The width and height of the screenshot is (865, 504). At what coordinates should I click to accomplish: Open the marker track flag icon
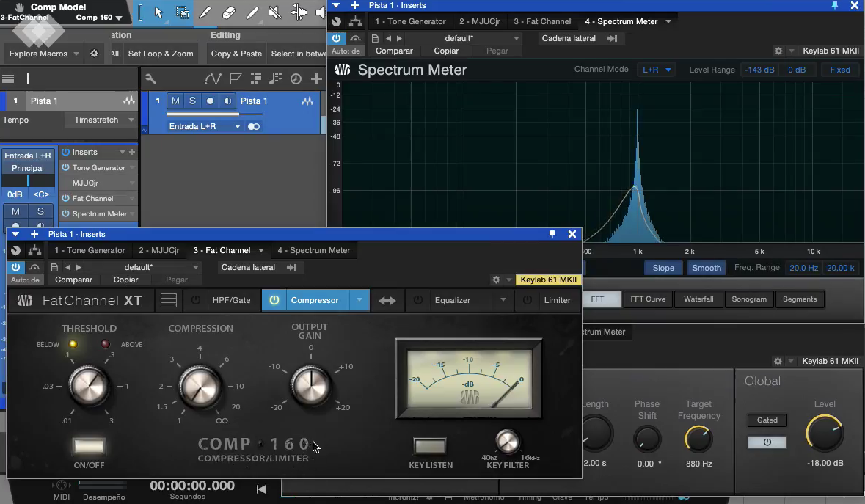tap(235, 78)
